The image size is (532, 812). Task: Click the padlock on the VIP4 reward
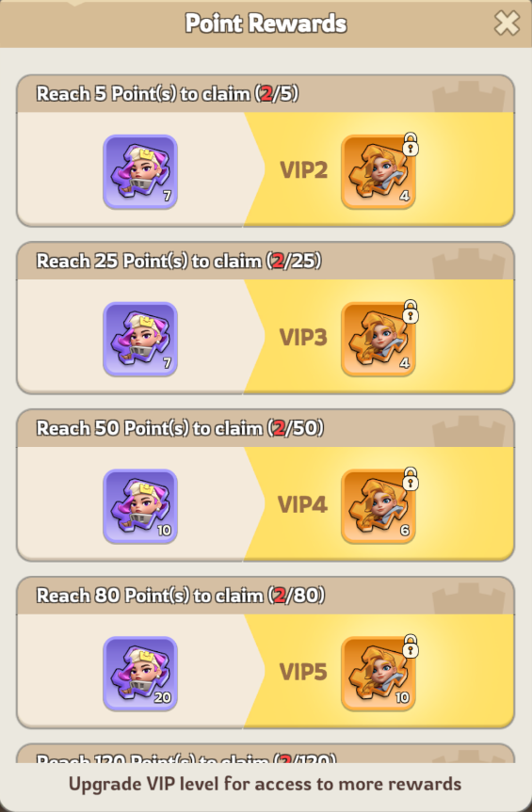pyautogui.click(x=411, y=479)
